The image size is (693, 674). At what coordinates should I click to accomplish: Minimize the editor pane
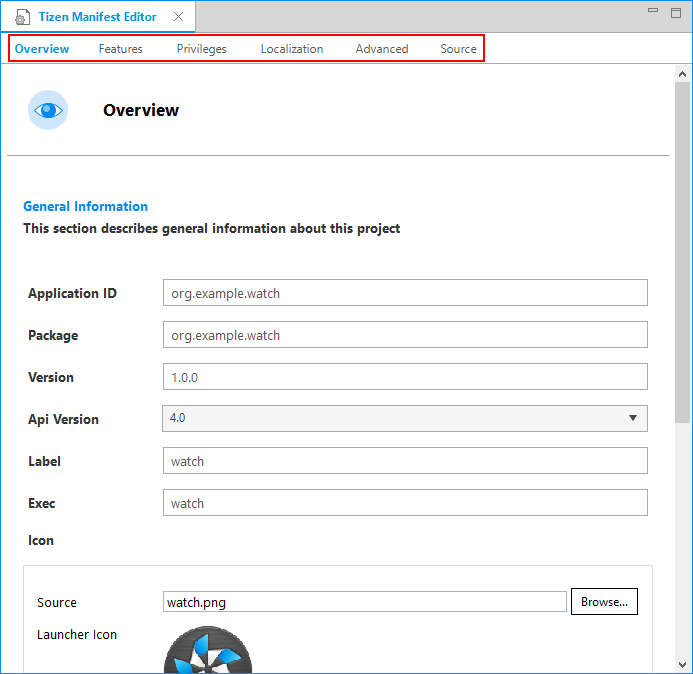(653, 12)
